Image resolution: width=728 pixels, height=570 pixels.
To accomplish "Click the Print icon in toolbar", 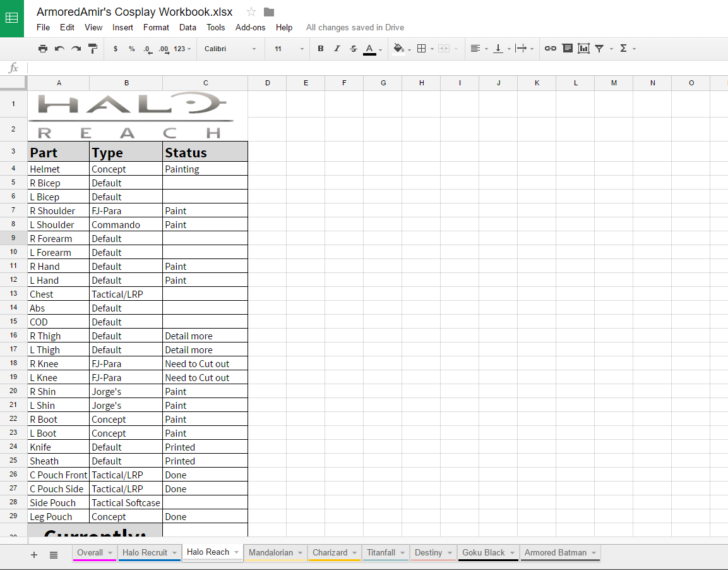I will coord(43,48).
